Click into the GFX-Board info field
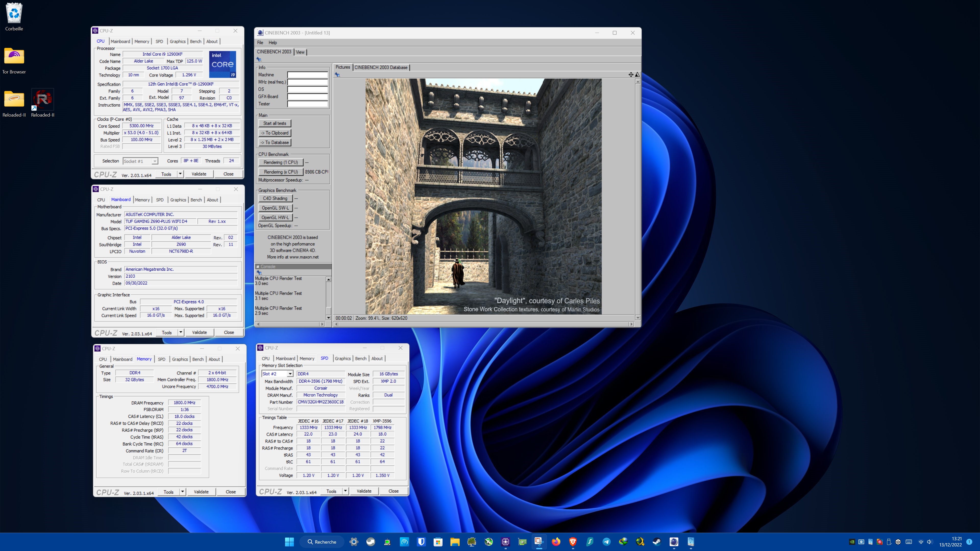The width and height of the screenshot is (980, 551). [x=307, y=97]
